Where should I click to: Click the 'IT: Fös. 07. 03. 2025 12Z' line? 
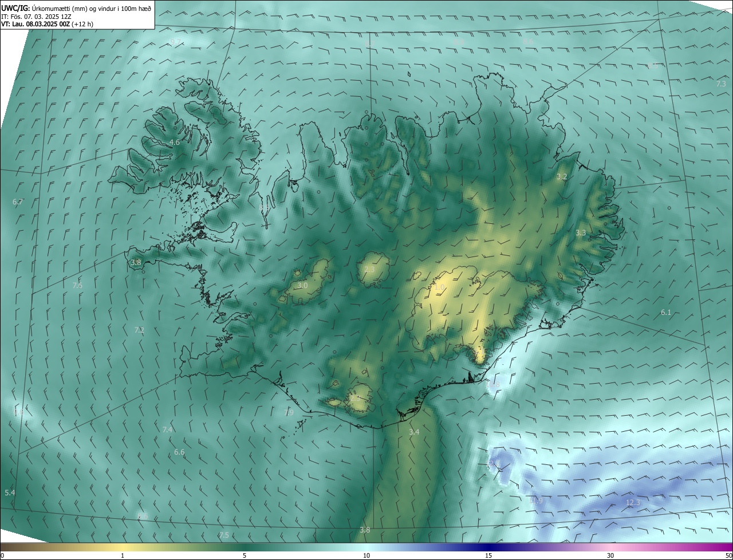pos(37,17)
